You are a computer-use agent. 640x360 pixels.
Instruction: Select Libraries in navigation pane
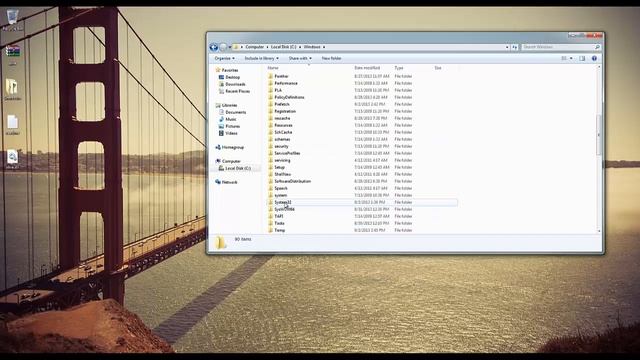coord(229,105)
